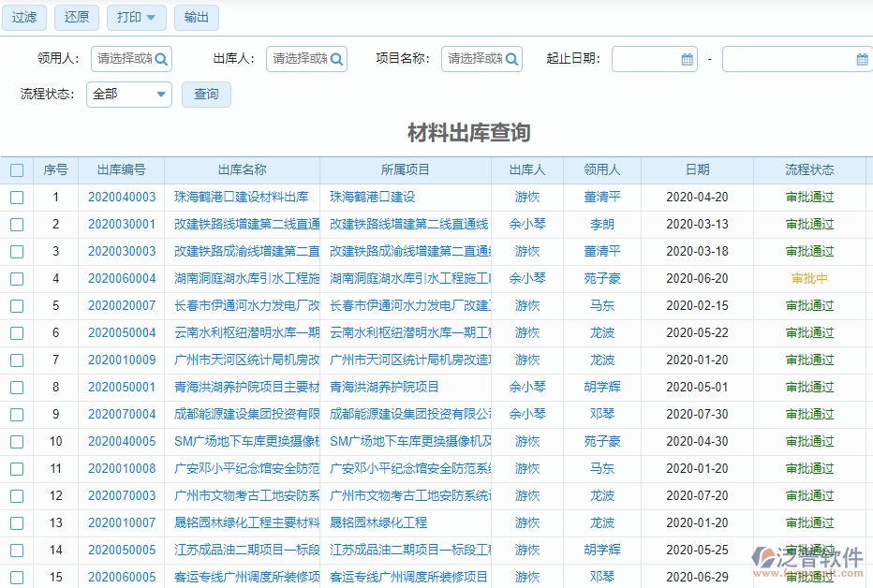
Task: Click the start date input field
Action: tap(646, 58)
